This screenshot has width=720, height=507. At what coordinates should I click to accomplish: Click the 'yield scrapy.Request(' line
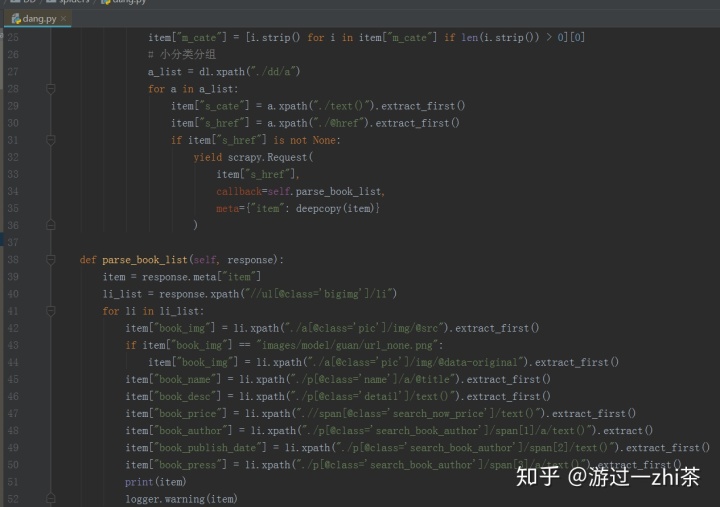[253, 157]
